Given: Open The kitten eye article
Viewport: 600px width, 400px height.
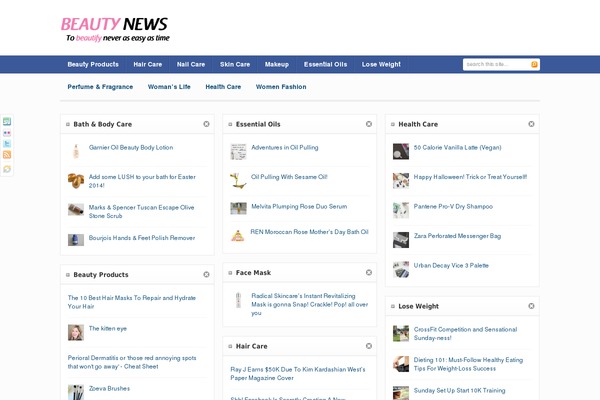Looking at the screenshot, I should [108, 328].
